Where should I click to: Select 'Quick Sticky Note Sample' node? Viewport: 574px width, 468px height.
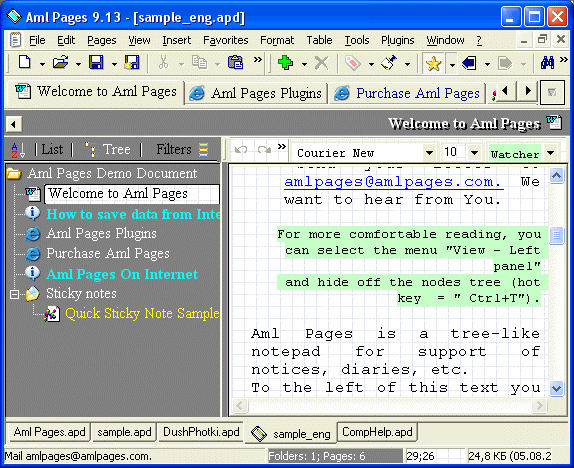[x=142, y=314]
